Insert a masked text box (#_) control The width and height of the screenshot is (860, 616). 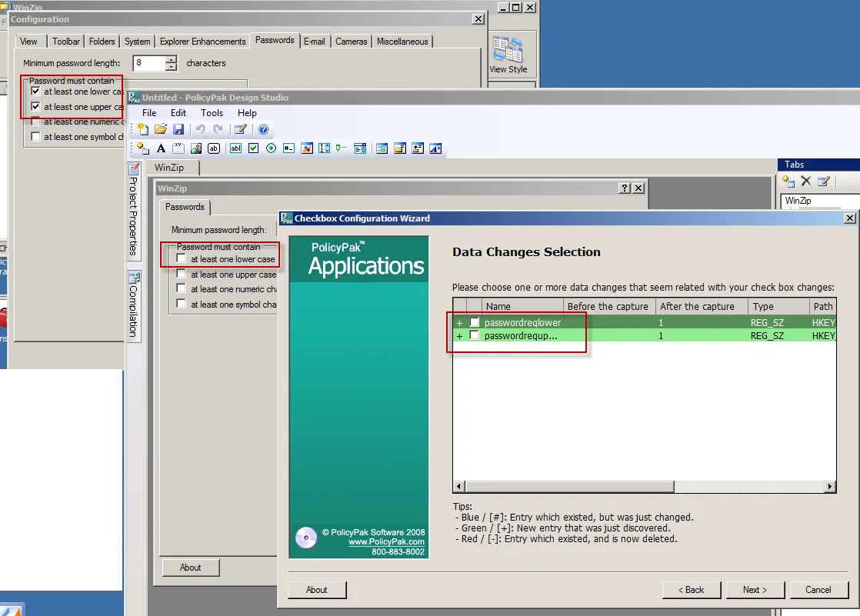(289, 148)
